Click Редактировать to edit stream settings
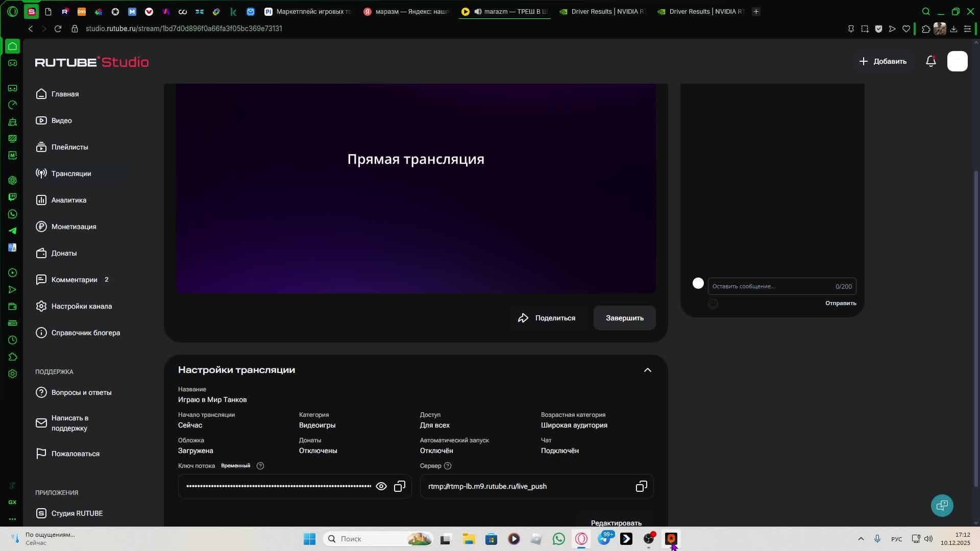This screenshot has width=980, height=551. [616, 522]
